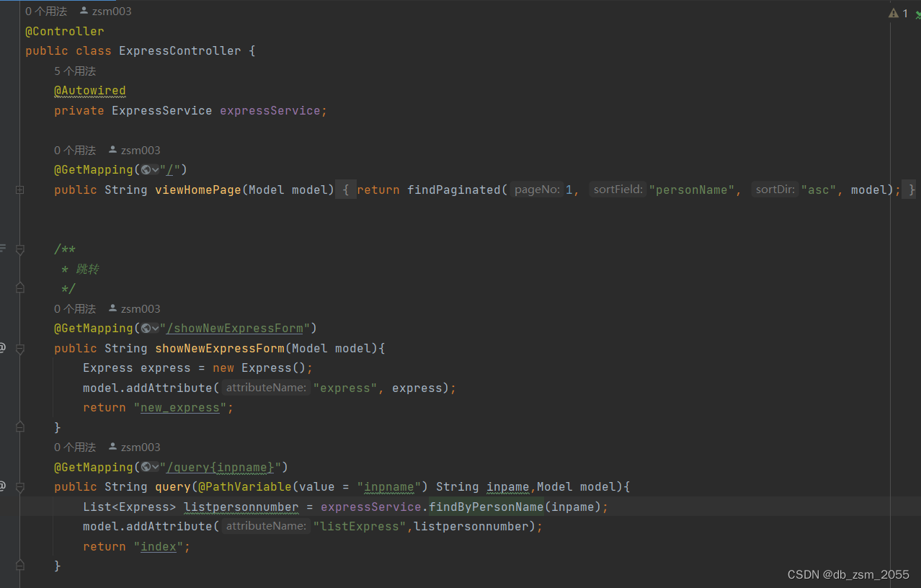The image size is (921, 588).
Task: Click "attributeName:" hint before "express"
Action: (x=266, y=388)
